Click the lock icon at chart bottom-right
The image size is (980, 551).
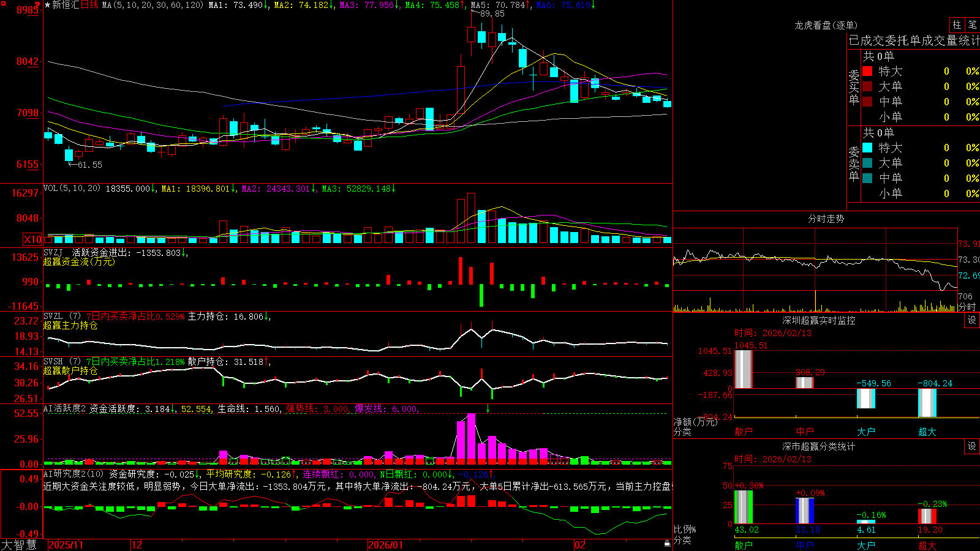pyautogui.click(x=668, y=544)
